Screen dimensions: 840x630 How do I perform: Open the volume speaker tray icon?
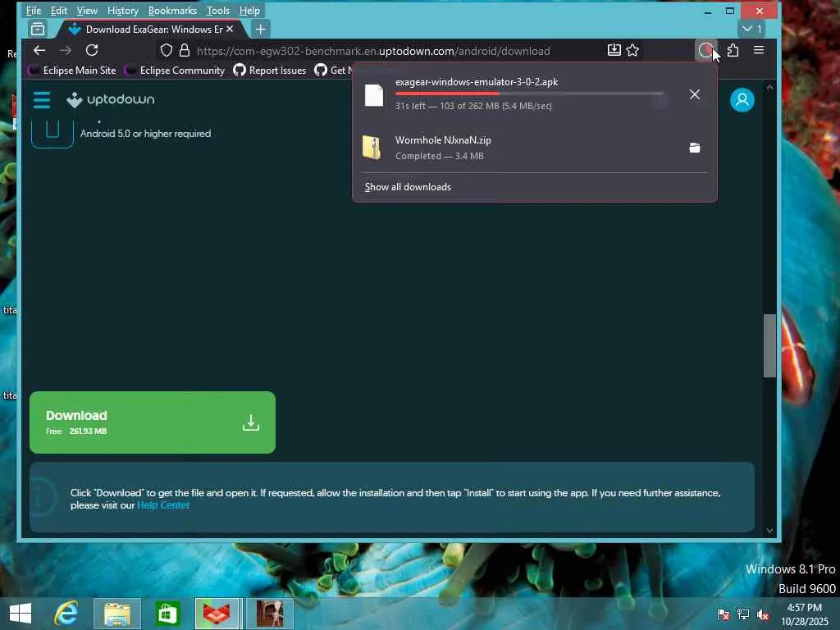click(763, 614)
